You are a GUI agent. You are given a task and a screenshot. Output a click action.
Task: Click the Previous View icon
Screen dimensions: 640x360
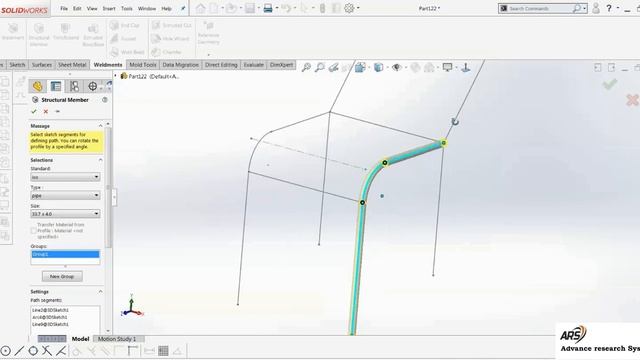point(333,67)
